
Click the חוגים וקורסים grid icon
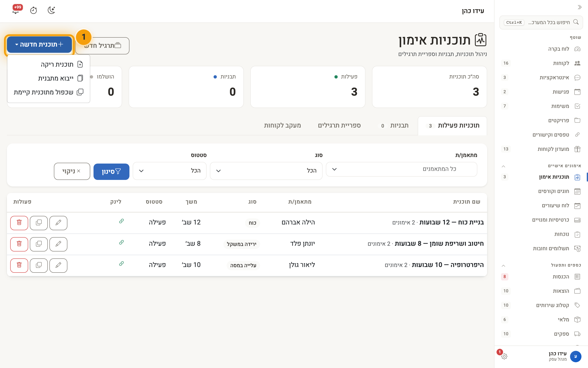pos(577,192)
